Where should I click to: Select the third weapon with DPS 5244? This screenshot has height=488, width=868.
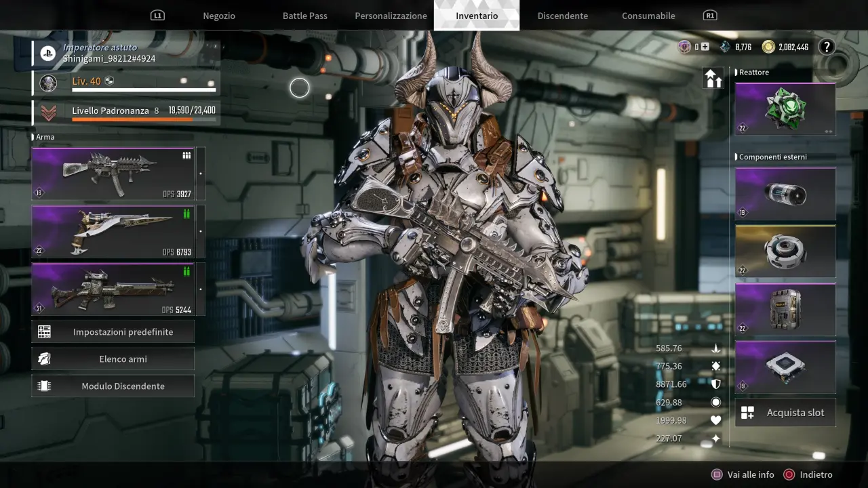[x=113, y=289]
